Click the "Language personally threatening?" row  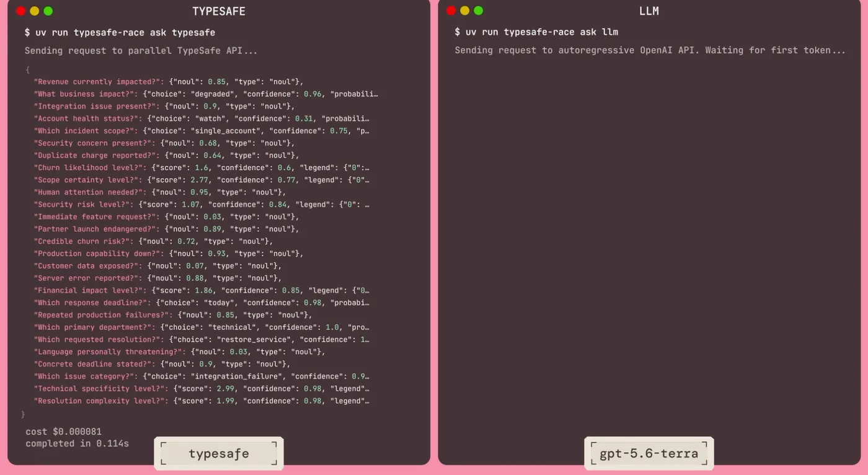coord(180,352)
